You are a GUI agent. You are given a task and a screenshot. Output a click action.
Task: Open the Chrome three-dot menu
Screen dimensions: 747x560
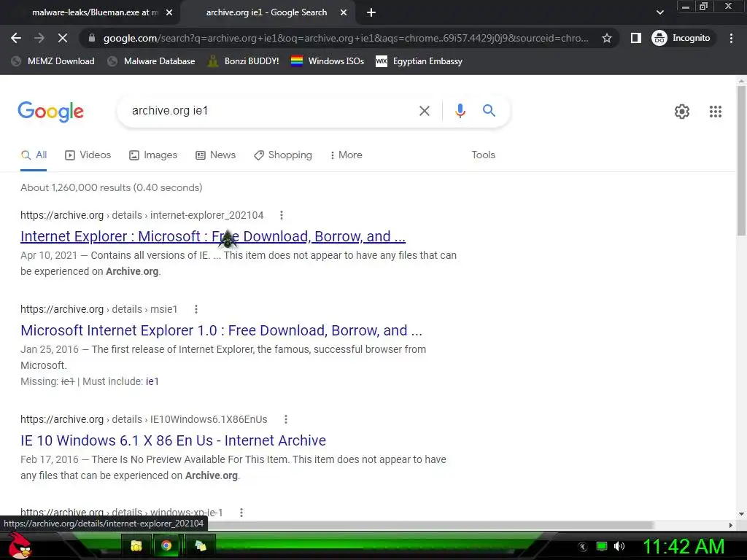[731, 38]
